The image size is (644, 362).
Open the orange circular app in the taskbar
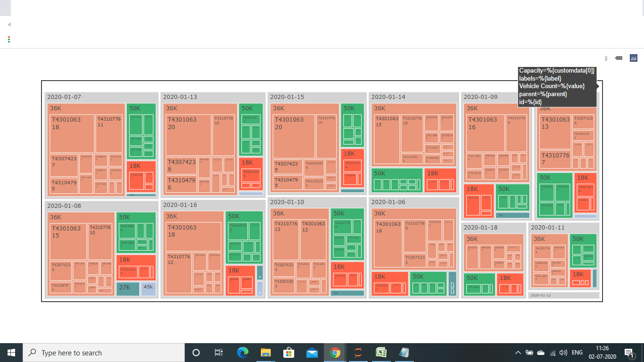click(x=358, y=353)
